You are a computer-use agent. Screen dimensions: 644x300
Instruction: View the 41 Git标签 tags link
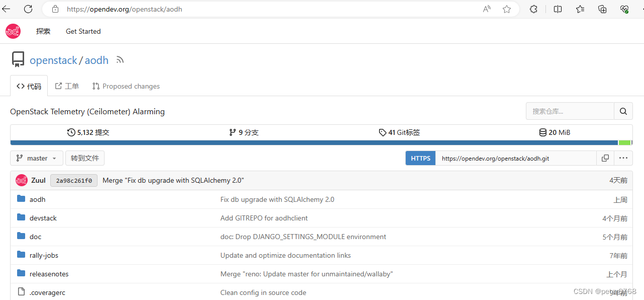(399, 132)
